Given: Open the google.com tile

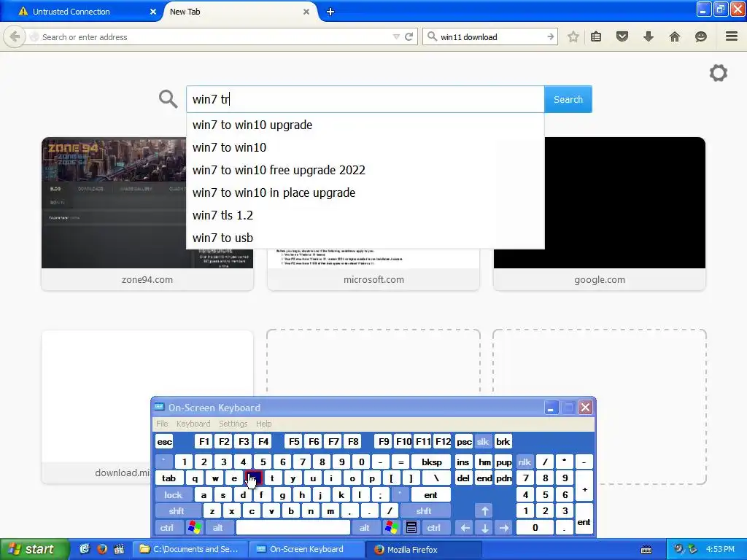Looking at the screenshot, I should tap(600, 214).
